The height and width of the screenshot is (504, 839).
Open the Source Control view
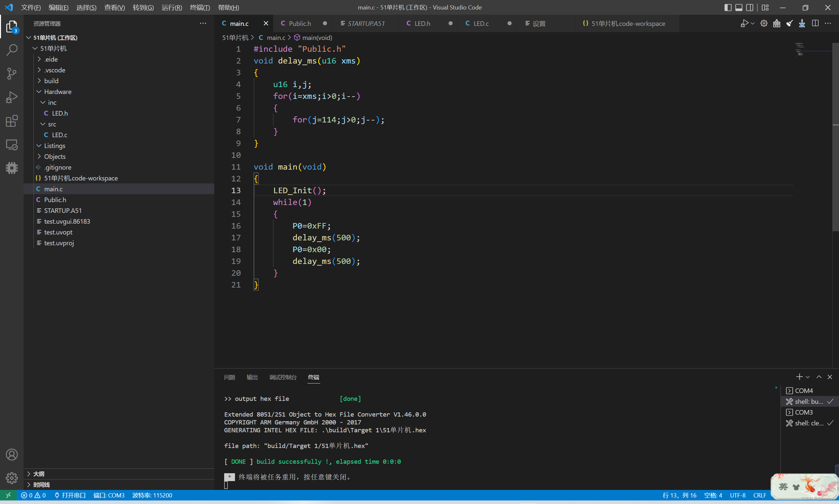point(11,73)
